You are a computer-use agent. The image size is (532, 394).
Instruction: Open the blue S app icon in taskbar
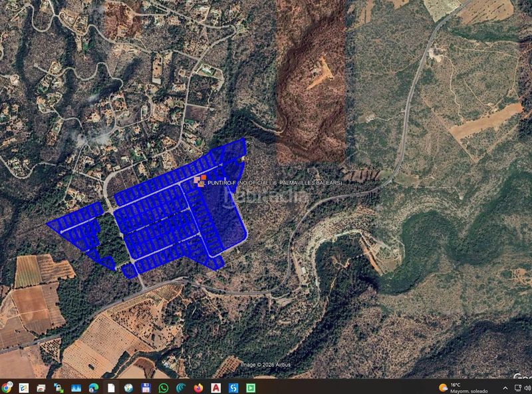pos(233,387)
